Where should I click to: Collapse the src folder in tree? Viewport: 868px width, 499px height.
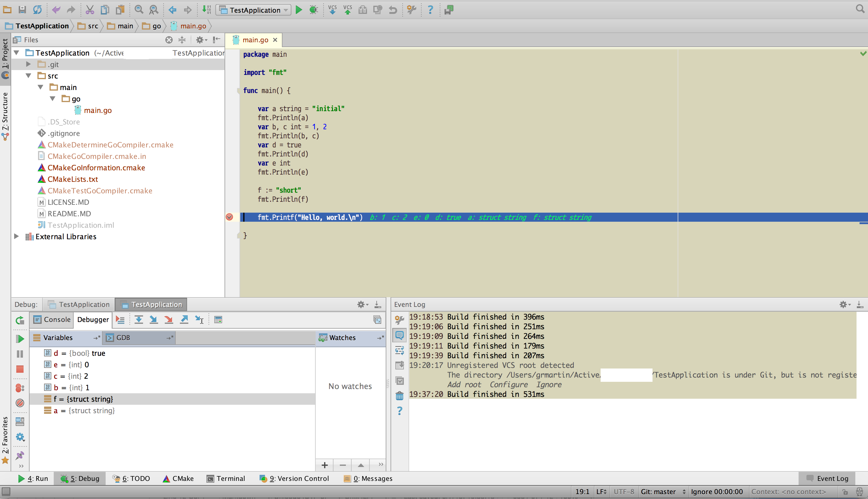point(28,76)
